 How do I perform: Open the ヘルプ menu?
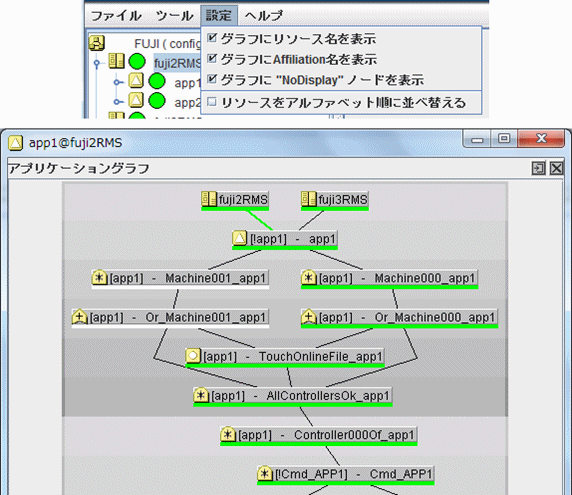(263, 16)
